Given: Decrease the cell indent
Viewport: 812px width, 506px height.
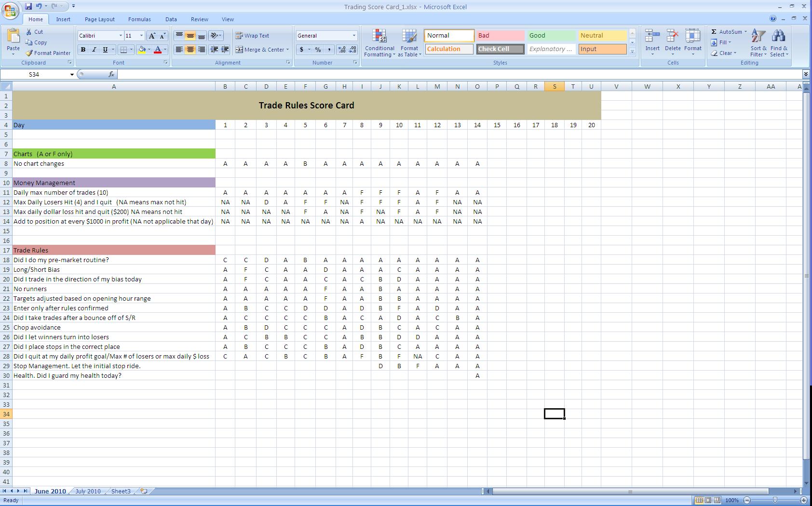Looking at the screenshot, I should pyautogui.click(x=214, y=50).
